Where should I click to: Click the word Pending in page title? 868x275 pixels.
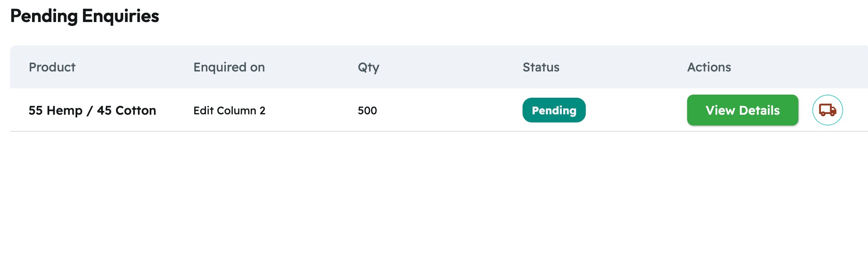44,16
